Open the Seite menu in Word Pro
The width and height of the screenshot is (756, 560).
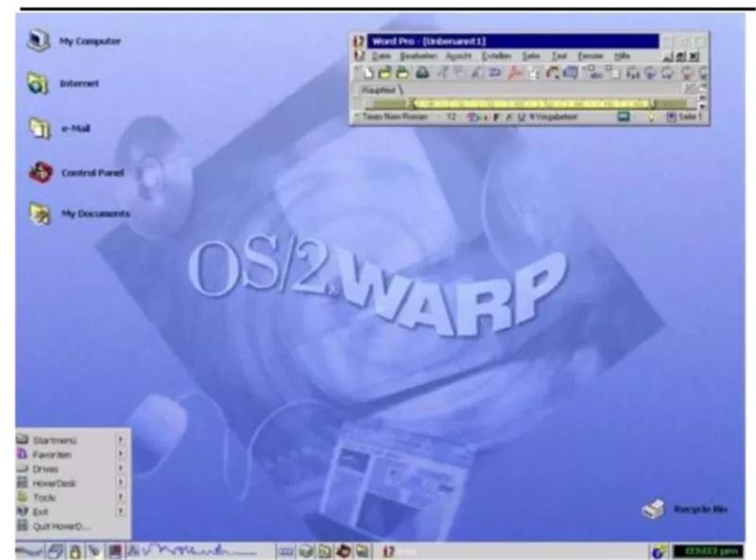531,57
